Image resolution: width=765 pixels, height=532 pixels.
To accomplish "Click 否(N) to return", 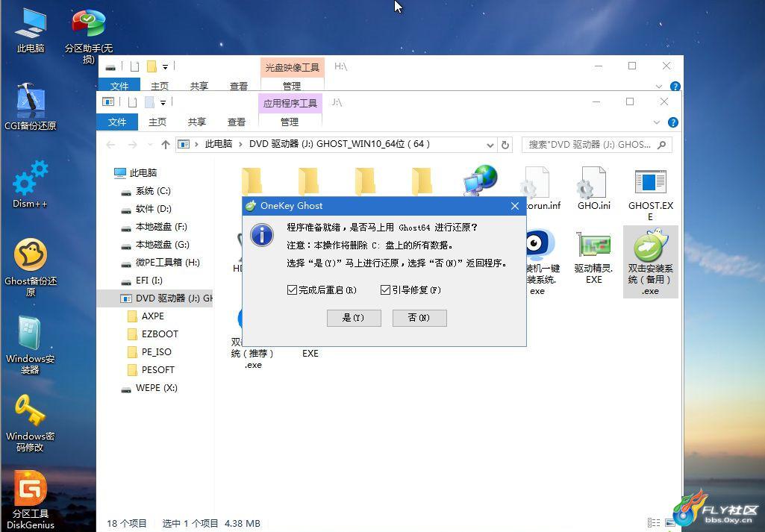I will point(419,318).
